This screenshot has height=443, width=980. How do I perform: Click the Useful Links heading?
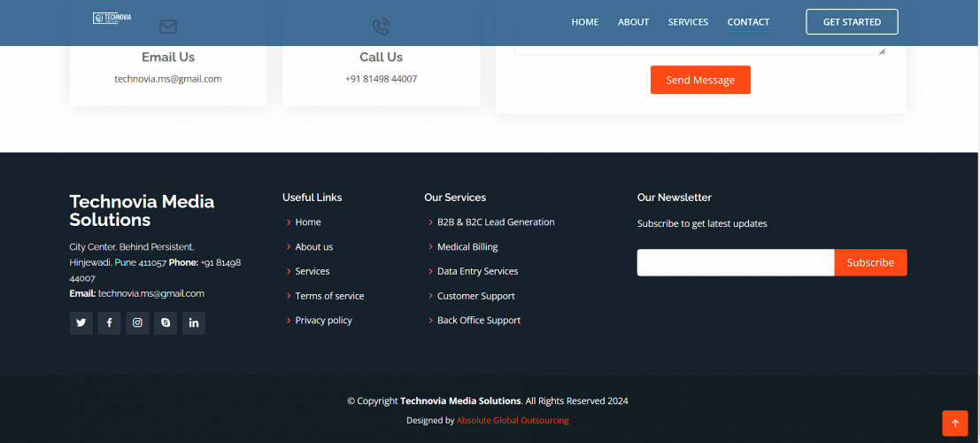coord(312,197)
